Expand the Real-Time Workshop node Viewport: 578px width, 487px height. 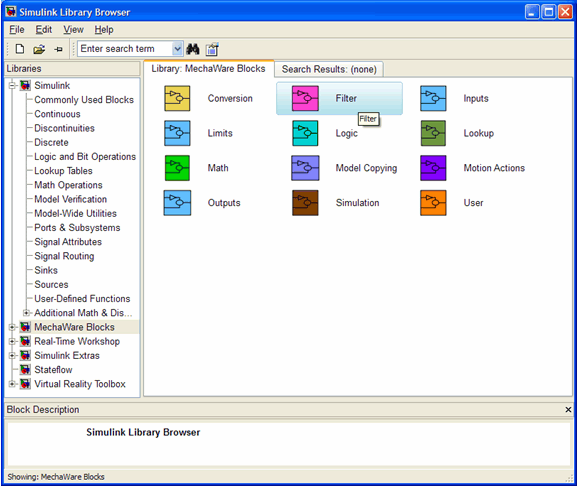[12, 341]
